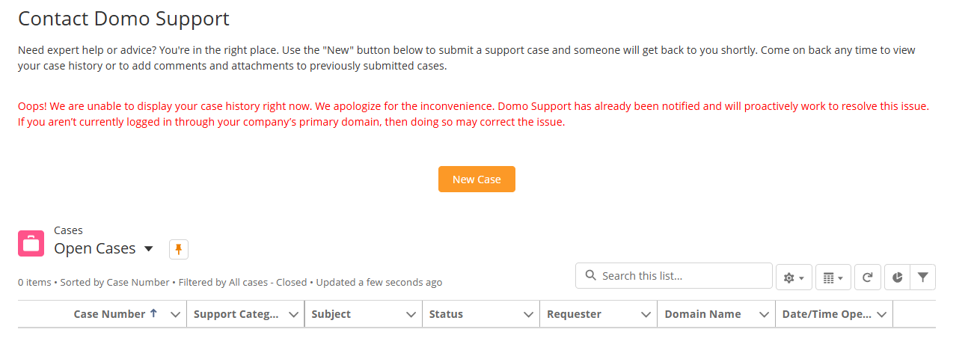Image resolution: width=980 pixels, height=356 pixels.
Task: Click the Search this list field
Action: tap(681, 276)
